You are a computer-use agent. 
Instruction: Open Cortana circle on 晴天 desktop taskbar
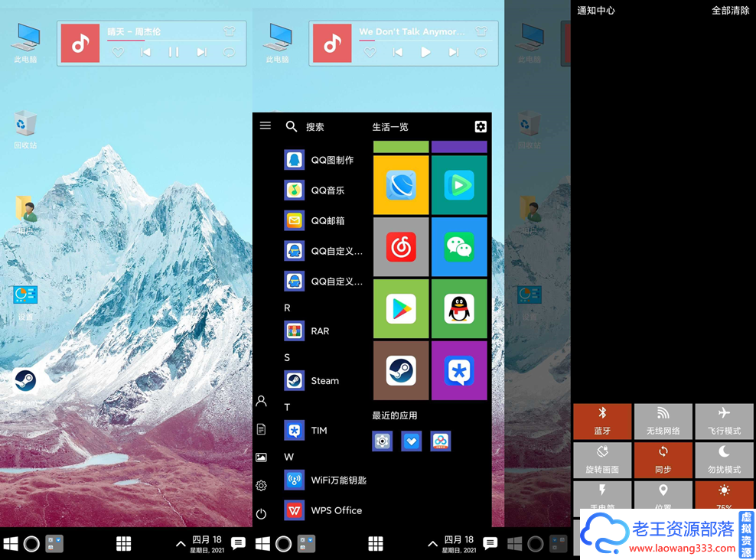click(32, 544)
